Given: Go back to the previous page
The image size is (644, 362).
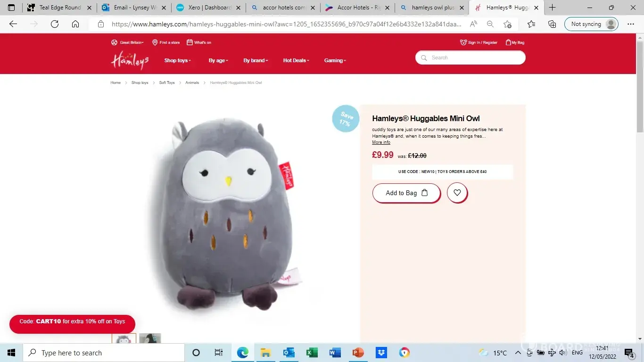Looking at the screenshot, I should click(x=13, y=24).
